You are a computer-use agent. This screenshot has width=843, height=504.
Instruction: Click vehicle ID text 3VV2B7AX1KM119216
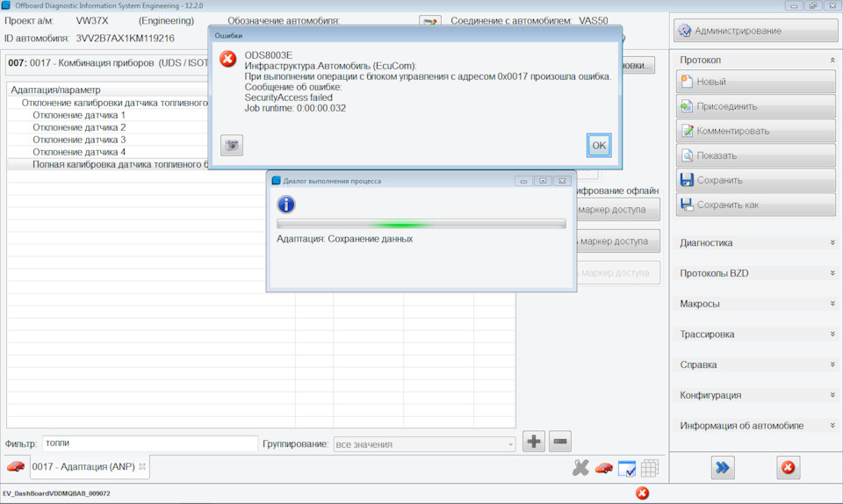125,38
